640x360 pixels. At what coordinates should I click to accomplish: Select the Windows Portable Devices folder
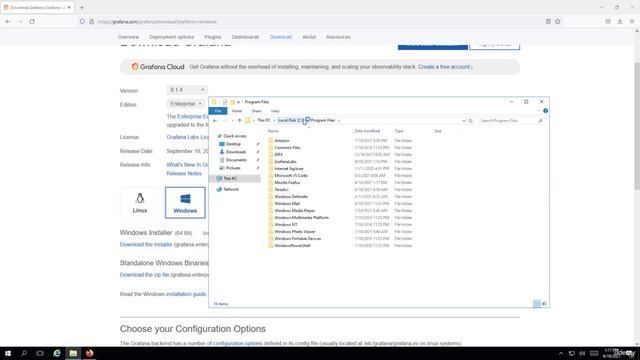pos(298,238)
